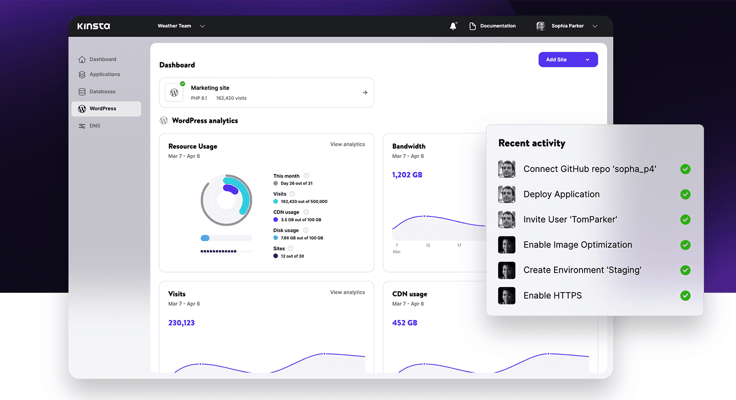
Task: Open DNS in the sidebar
Action: pyautogui.click(x=95, y=126)
